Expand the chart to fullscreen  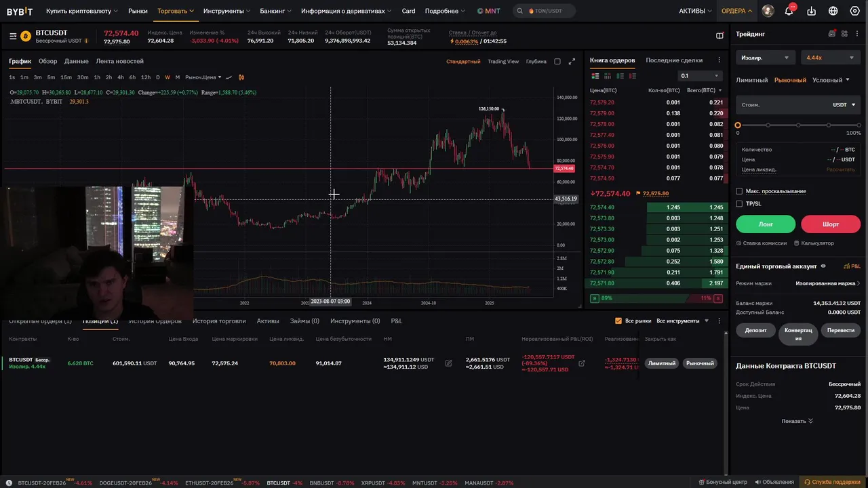point(572,62)
